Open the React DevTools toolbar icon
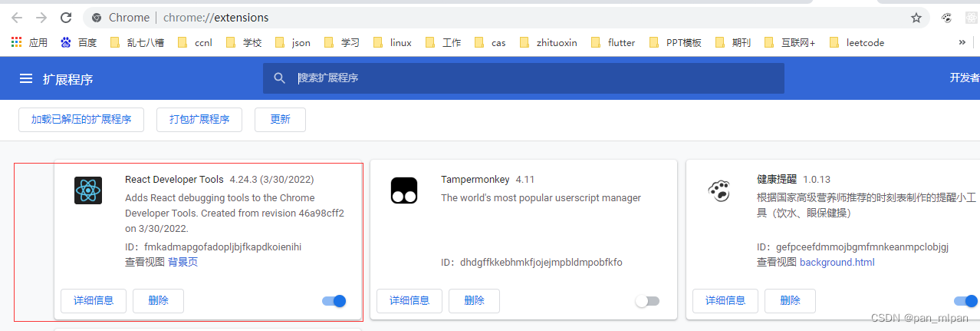The image size is (980, 331). pos(971,17)
